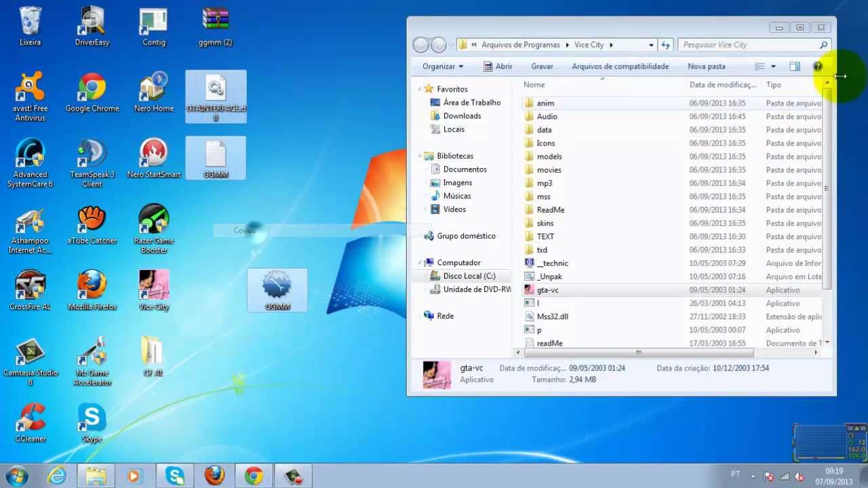This screenshot has width=868, height=488.
Task: Open Explorer help question mark button
Action: [817, 66]
